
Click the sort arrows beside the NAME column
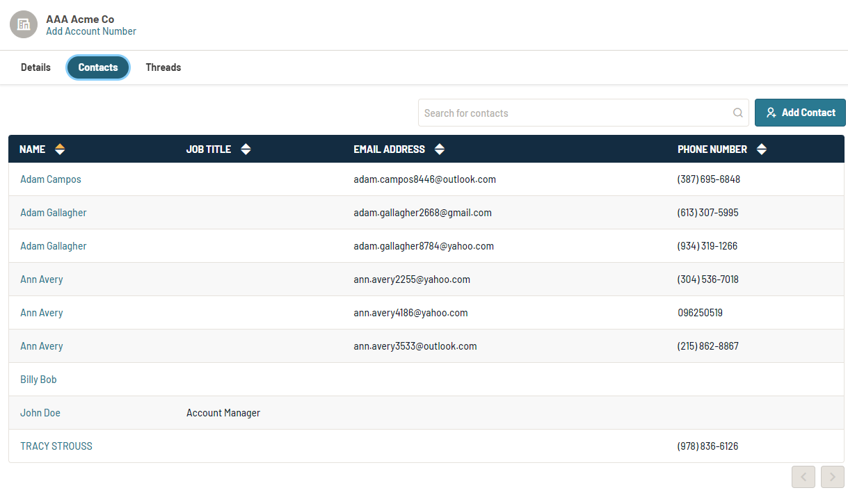pos(60,149)
